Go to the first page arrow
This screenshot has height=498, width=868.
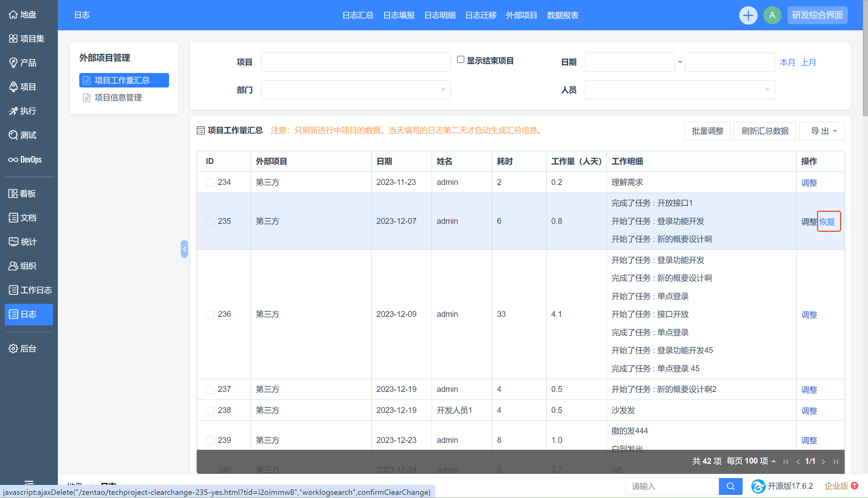[x=786, y=462]
